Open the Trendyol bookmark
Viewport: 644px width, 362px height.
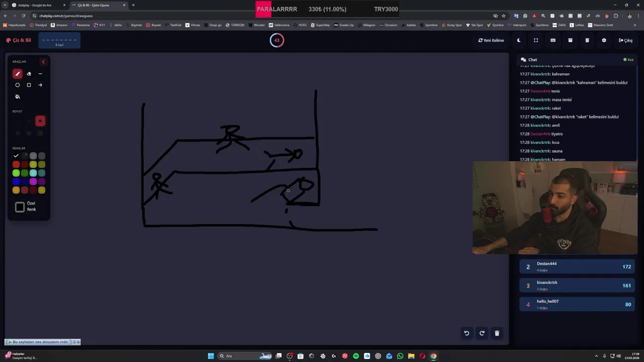click(x=38, y=25)
